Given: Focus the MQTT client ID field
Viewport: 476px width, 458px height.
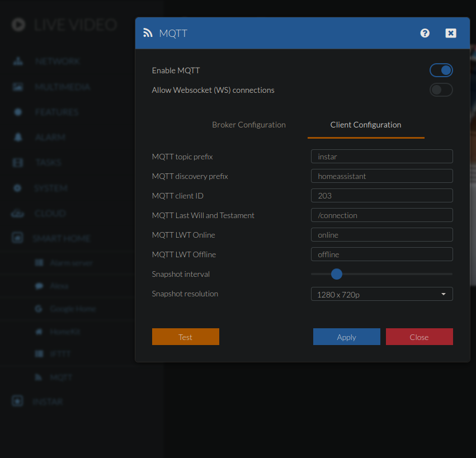Looking at the screenshot, I should click(x=381, y=196).
